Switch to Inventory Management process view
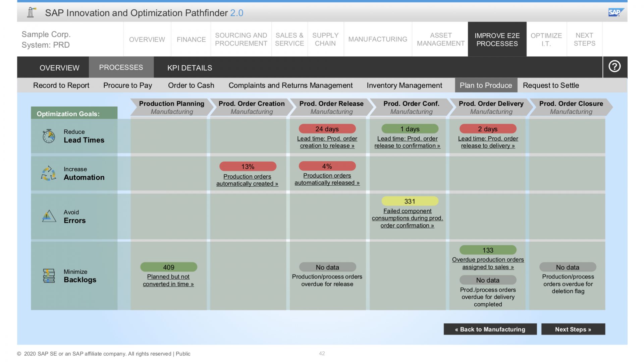 404,85
